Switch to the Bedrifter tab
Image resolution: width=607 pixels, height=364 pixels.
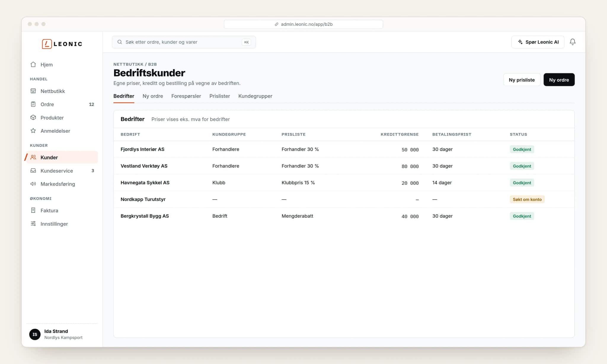coord(124,96)
